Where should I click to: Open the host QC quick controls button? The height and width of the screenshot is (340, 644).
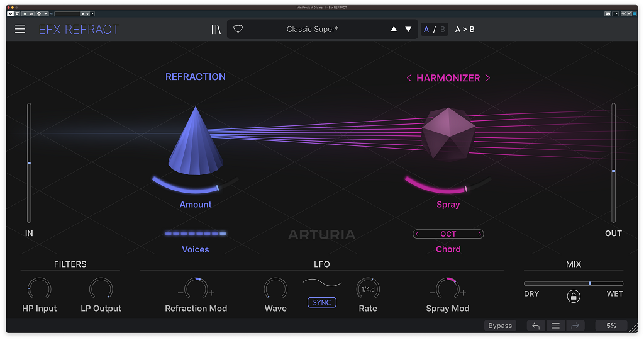pyautogui.click(x=625, y=14)
